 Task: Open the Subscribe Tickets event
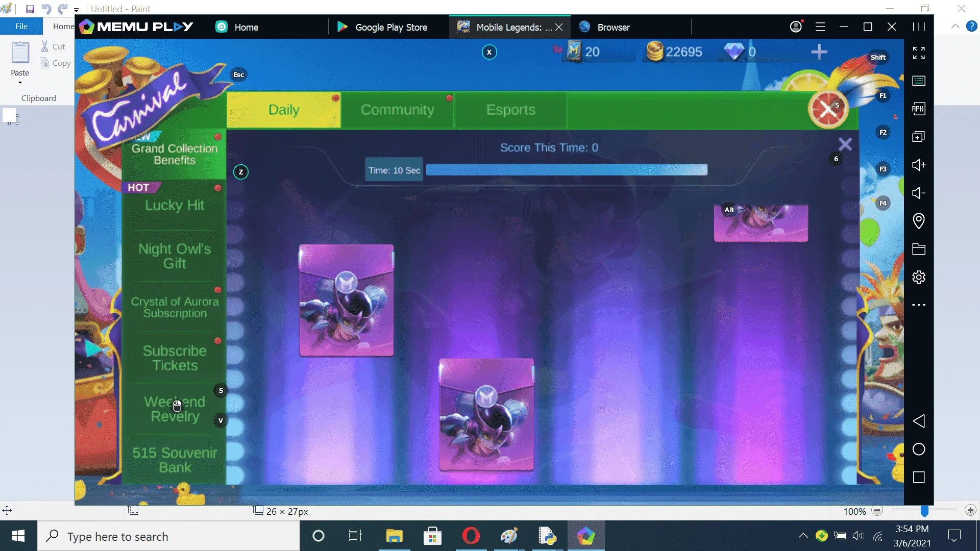point(175,358)
